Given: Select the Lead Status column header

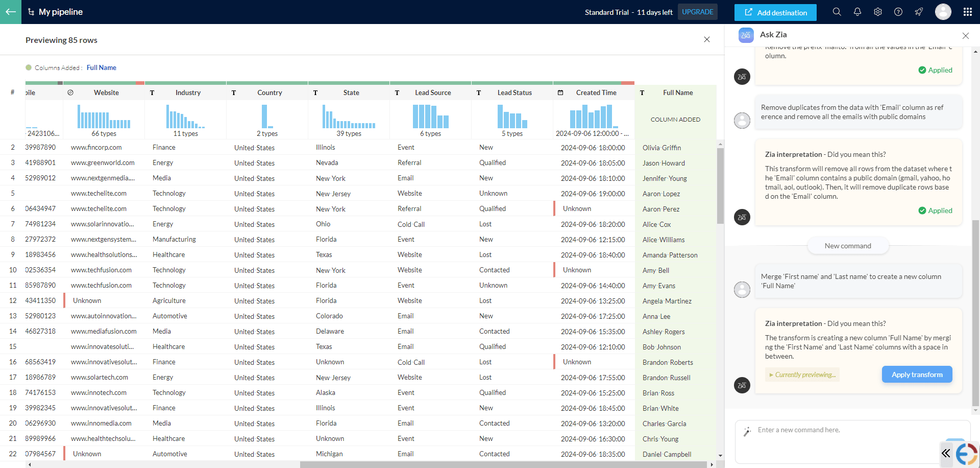Looking at the screenshot, I should tap(514, 92).
